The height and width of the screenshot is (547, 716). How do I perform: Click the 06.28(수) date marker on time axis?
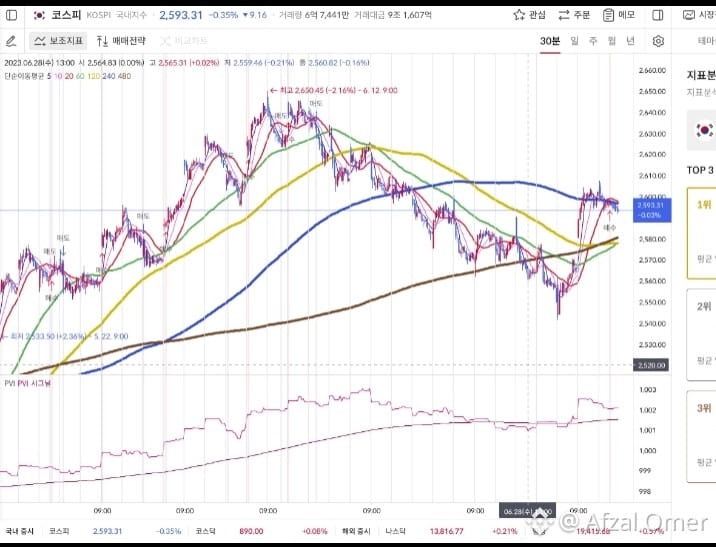pyautogui.click(x=527, y=511)
